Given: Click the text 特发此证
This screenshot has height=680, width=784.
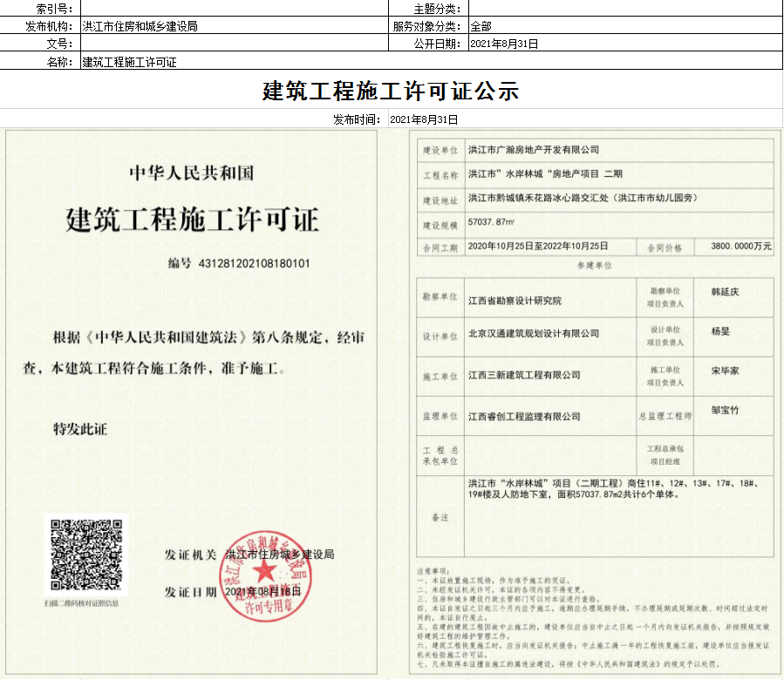Looking at the screenshot, I should [80, 429].
